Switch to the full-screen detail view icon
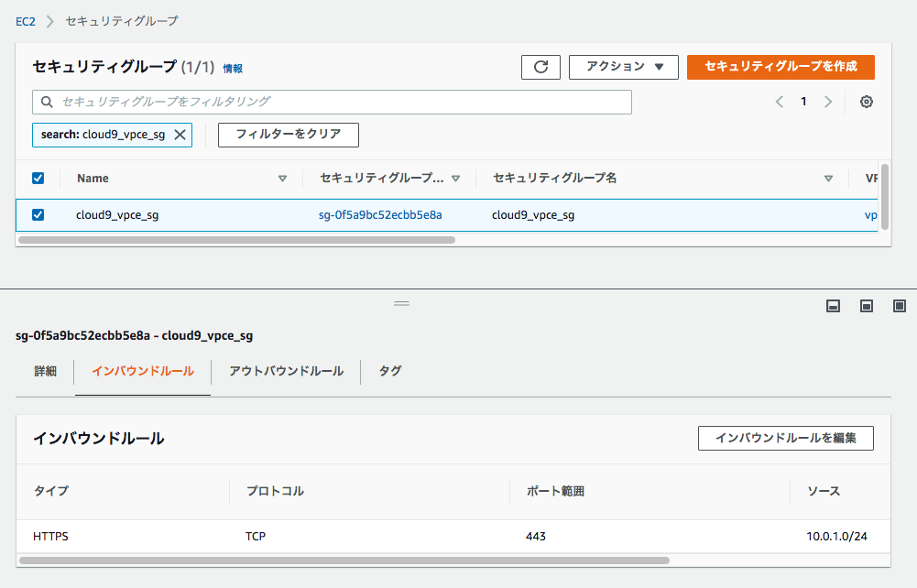This screenshot has height=588, width=917. click(899, 306)
